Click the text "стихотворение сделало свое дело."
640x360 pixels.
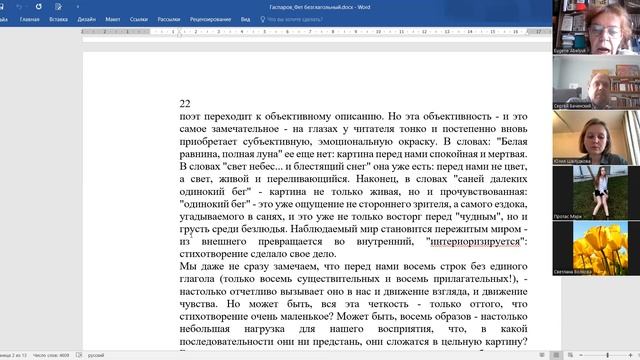coord(258,254)
